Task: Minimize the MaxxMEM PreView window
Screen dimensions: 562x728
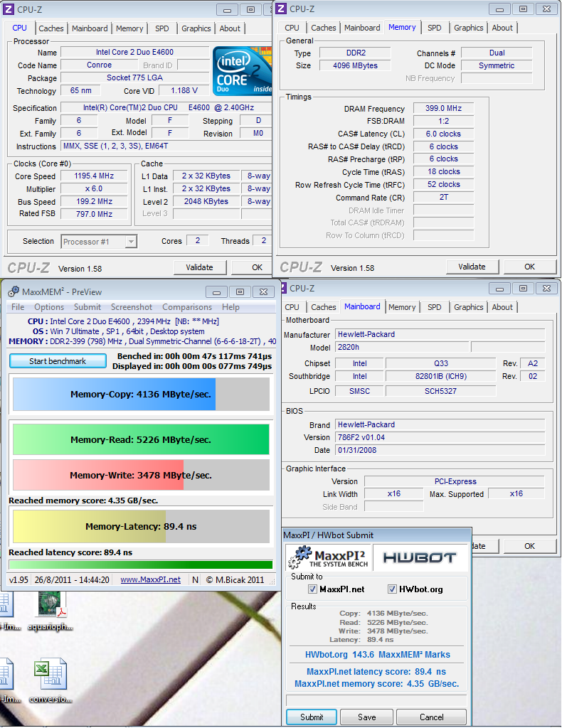Action: (x=216, y=292)
